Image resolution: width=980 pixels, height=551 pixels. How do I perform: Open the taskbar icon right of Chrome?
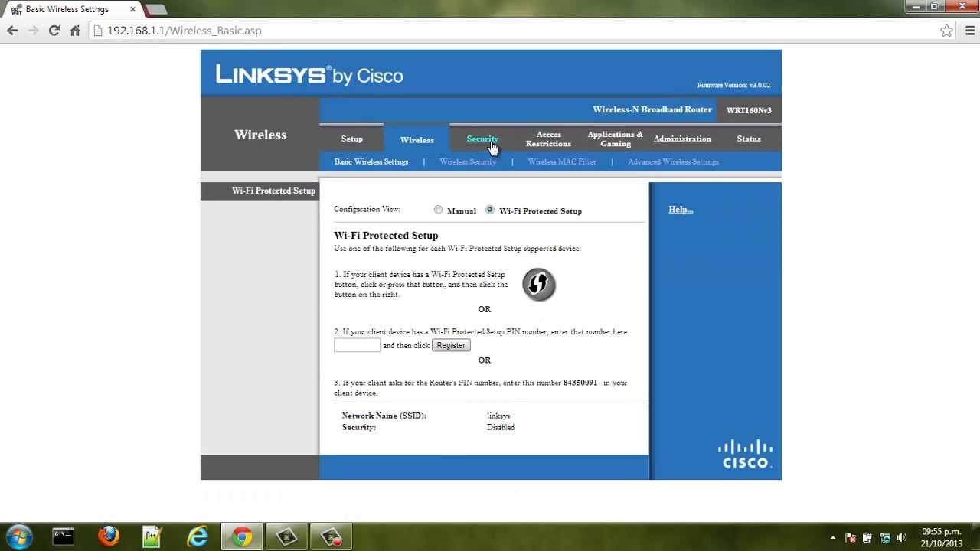pyautogui.click(x=287, y=536)
